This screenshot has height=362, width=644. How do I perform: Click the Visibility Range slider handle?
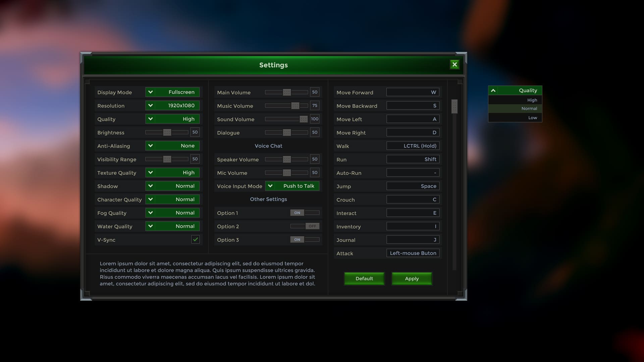coord(167,159)
